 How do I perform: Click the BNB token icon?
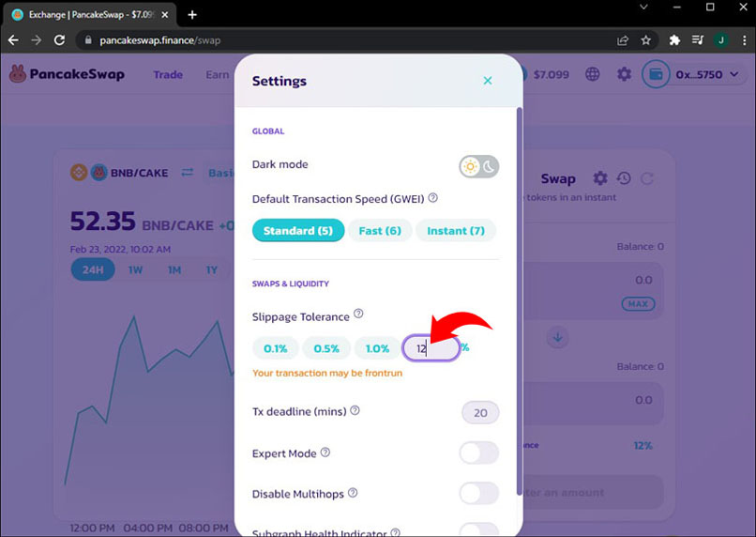tap(79, 172)
